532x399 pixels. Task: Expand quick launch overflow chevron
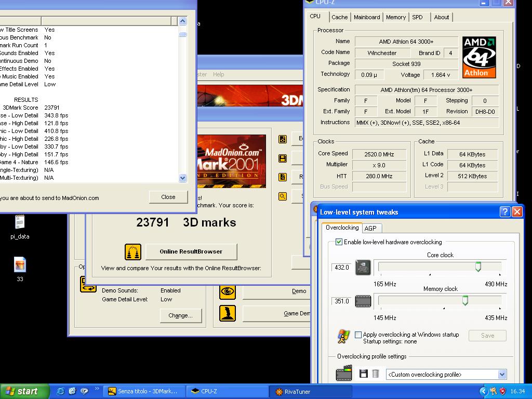(97, 389)
